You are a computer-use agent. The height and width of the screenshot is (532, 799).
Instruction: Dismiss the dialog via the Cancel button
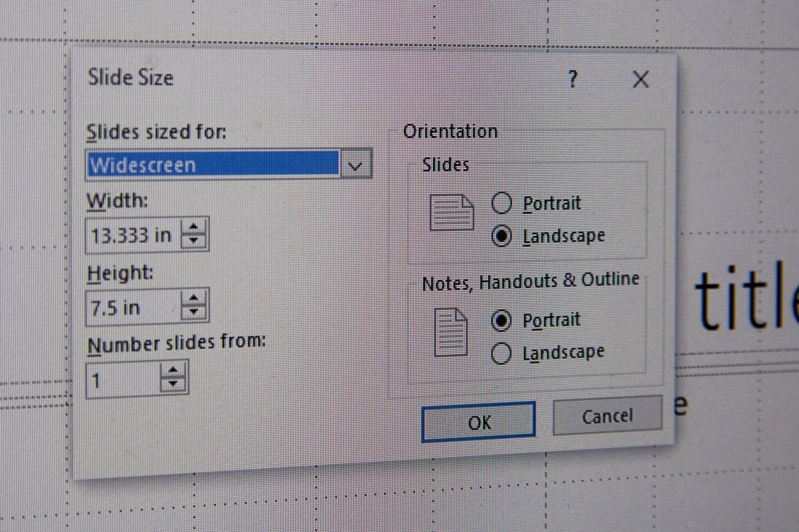click(x=606, y=417)
